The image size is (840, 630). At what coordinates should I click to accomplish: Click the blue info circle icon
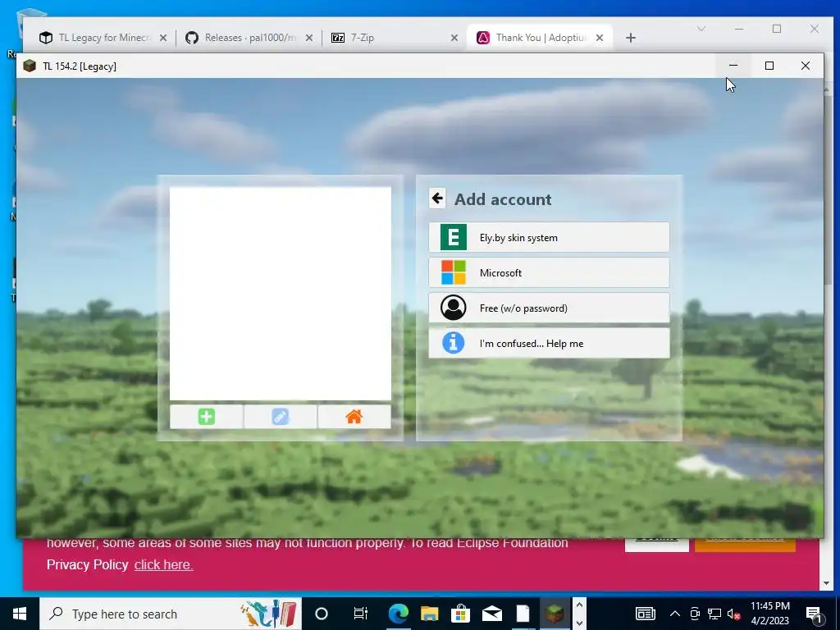click(453, 343)
